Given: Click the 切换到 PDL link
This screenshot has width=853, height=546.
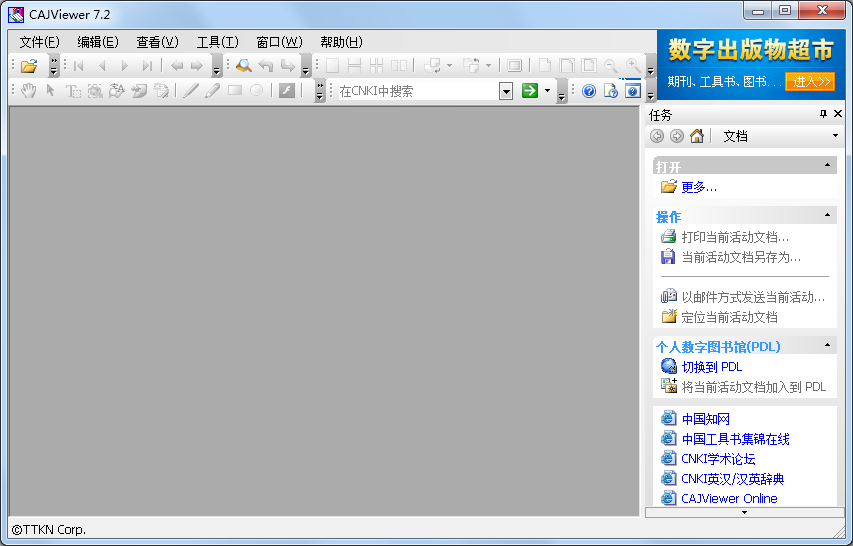Looking at the screenshot, I should point(711,367).
